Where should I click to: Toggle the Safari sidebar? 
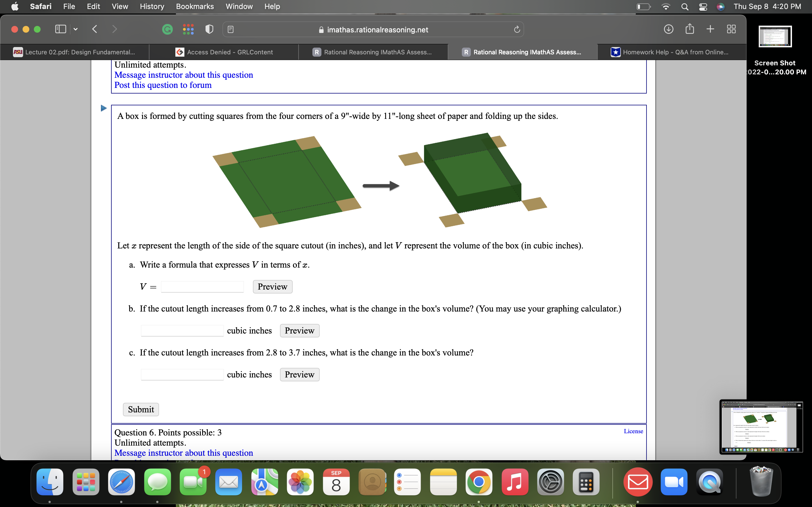[60, 29]
